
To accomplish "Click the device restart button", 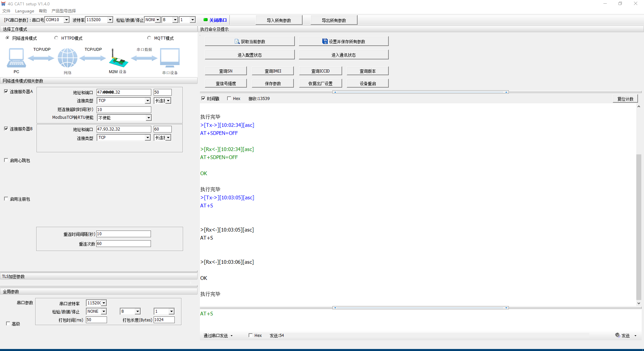I will coord(368,84).
